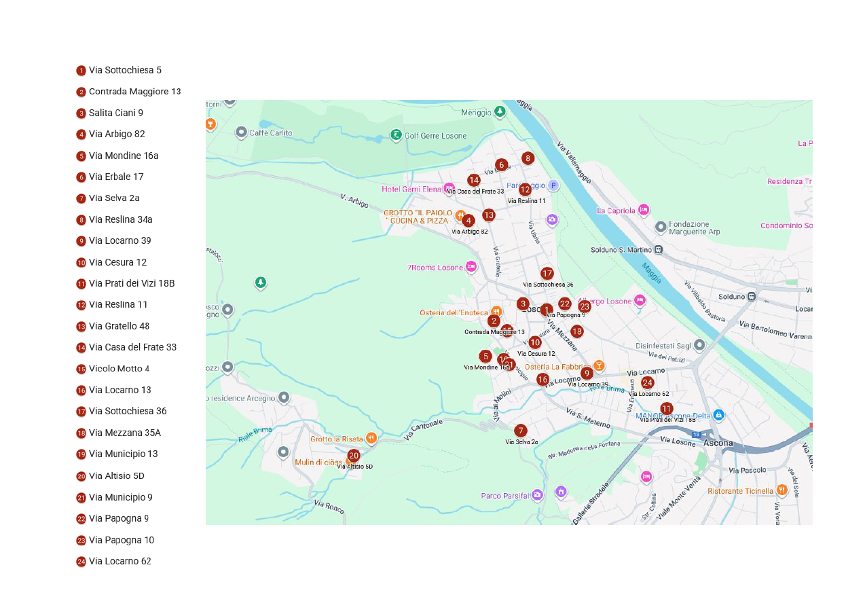Click legend entry Via Sottochiesa 5

click(x=125, y=70)
